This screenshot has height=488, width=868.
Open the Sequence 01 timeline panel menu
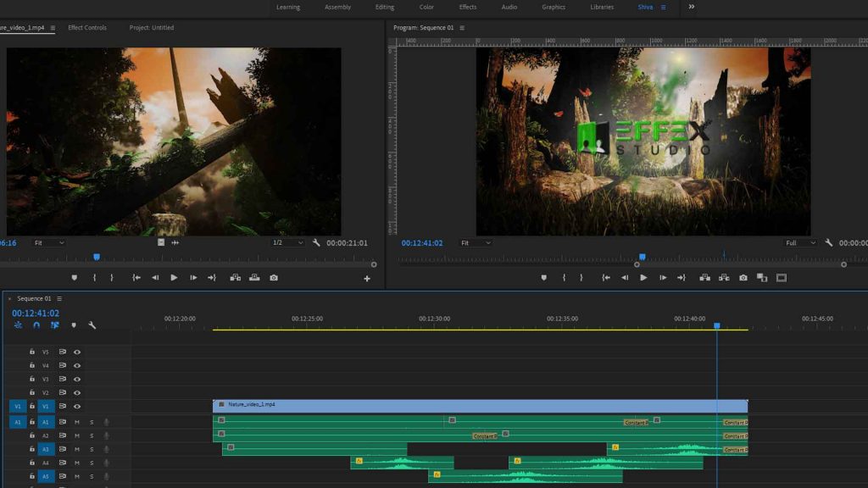(x=59, y=299)
